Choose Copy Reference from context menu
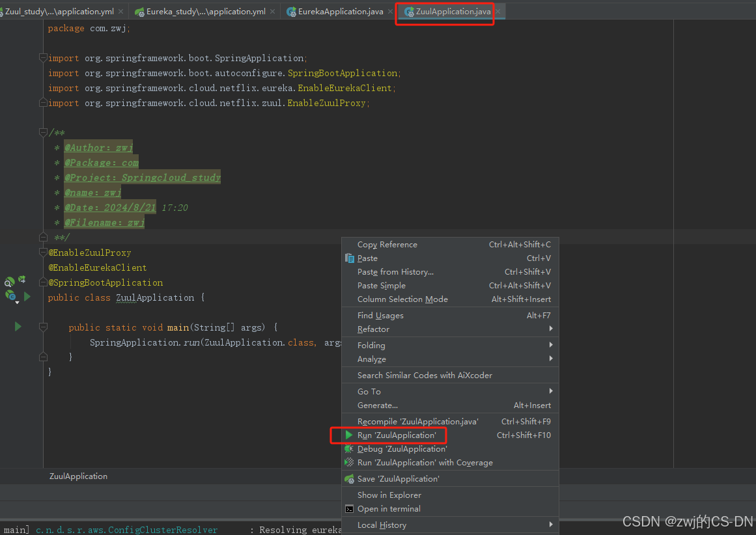Screen dimensions: 756x535 pyautogui.click(x=451, y=244)
